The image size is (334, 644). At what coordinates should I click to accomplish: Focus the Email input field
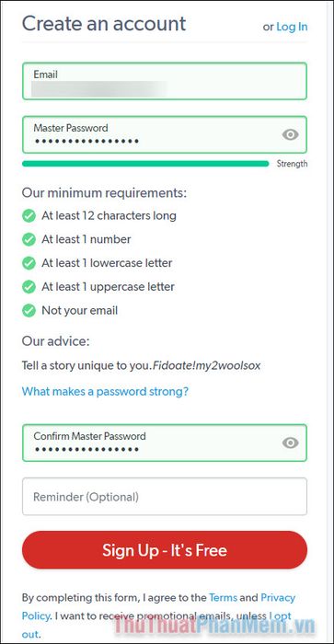click(165, 81)
